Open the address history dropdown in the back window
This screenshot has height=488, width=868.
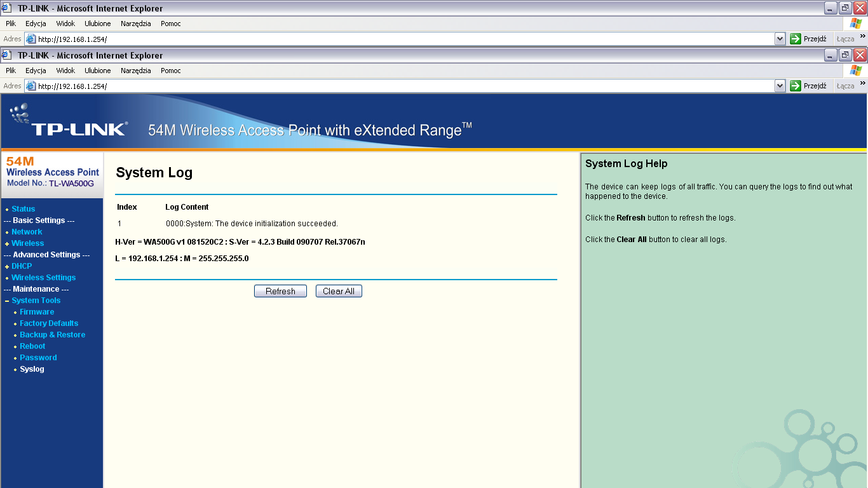click(780, 39)
